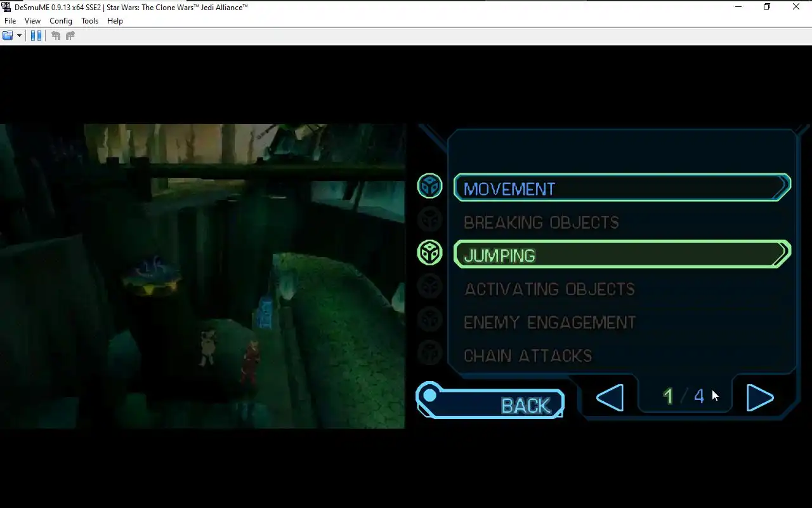Click the BREAKING OBJECTS entry
Screen dimensions: 812x508
coord(541,222)
